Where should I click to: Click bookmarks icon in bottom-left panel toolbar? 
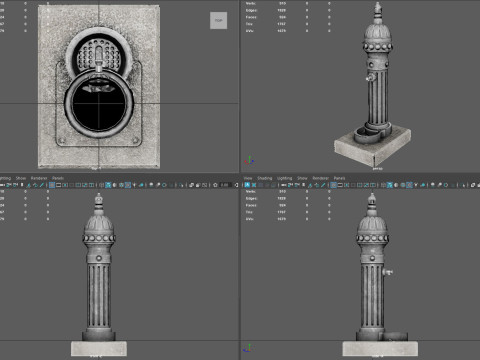[x=22, y=185]
